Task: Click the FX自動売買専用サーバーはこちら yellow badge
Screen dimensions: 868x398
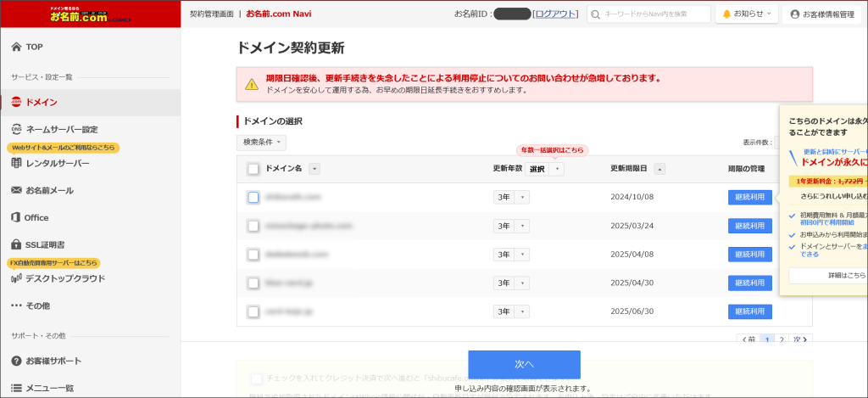Action: click(55, 263)
